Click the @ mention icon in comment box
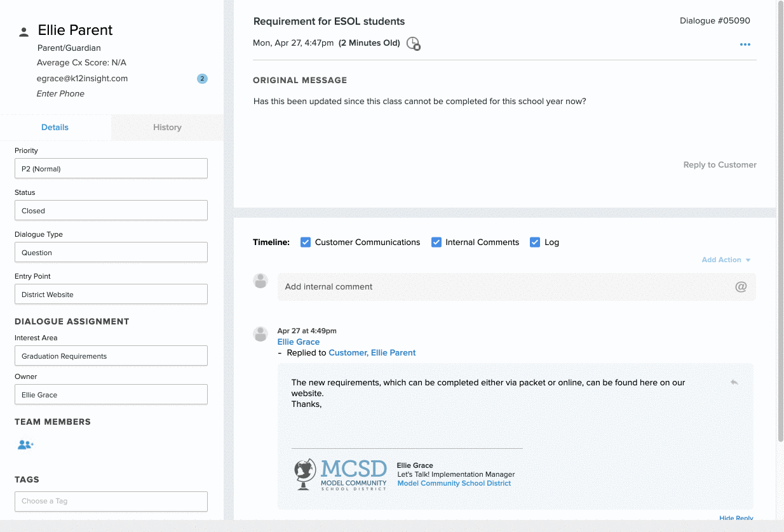 click(x=741, y=287)
